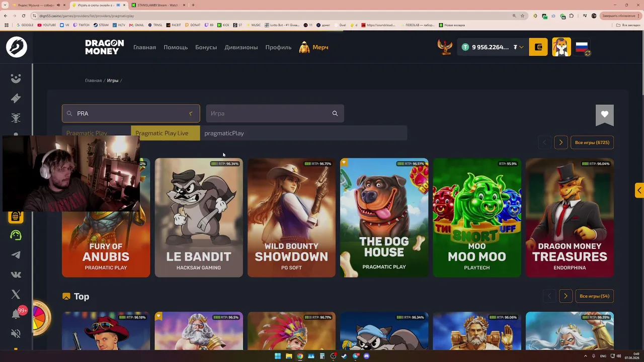This screenshot has height=362, width=644.
Task: Open Discord from the taskbar
Action: click(366, 356)
